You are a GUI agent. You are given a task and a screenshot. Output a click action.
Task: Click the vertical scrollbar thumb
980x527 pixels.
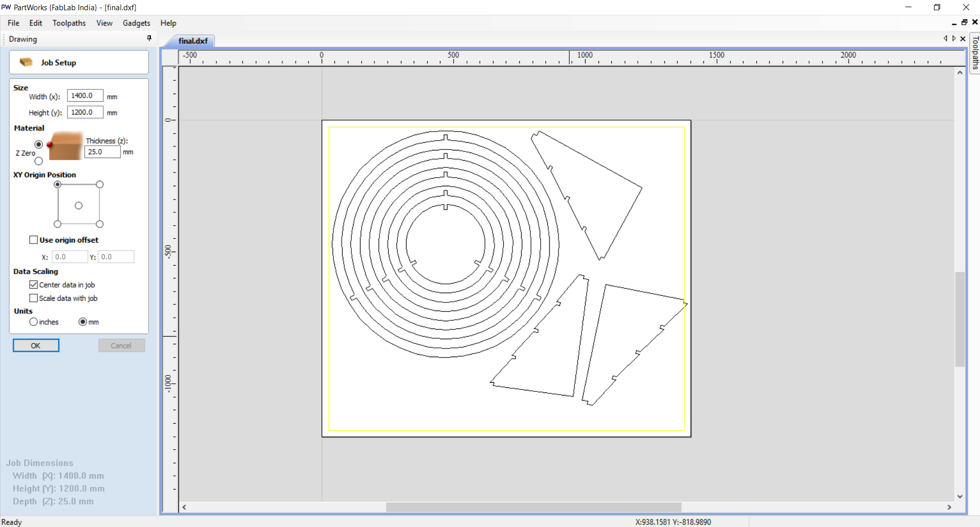tap(960, 319)
